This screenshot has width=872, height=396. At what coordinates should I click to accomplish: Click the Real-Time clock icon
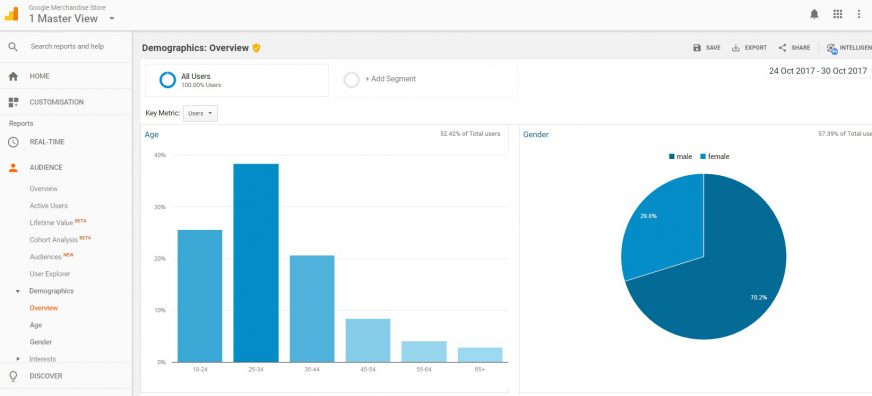tap(13, 142)
